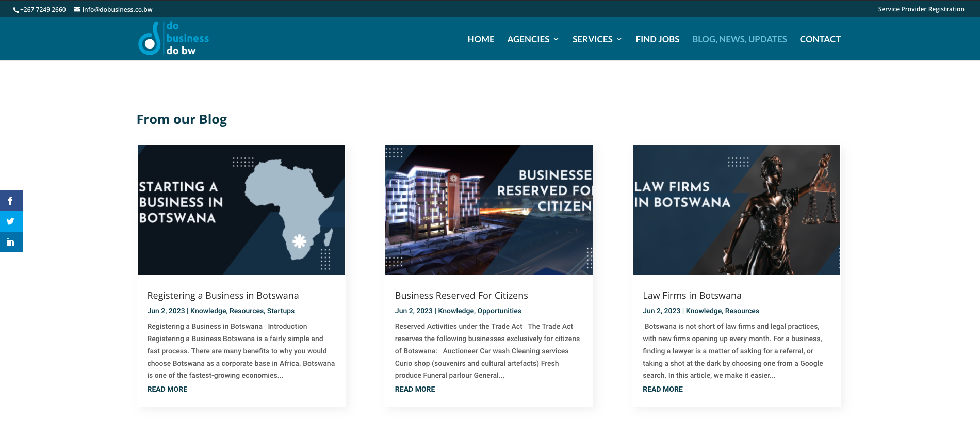Share page via Facebook sidebar icon
Viewport: 980px width, 435px height.
coord(11,201)
